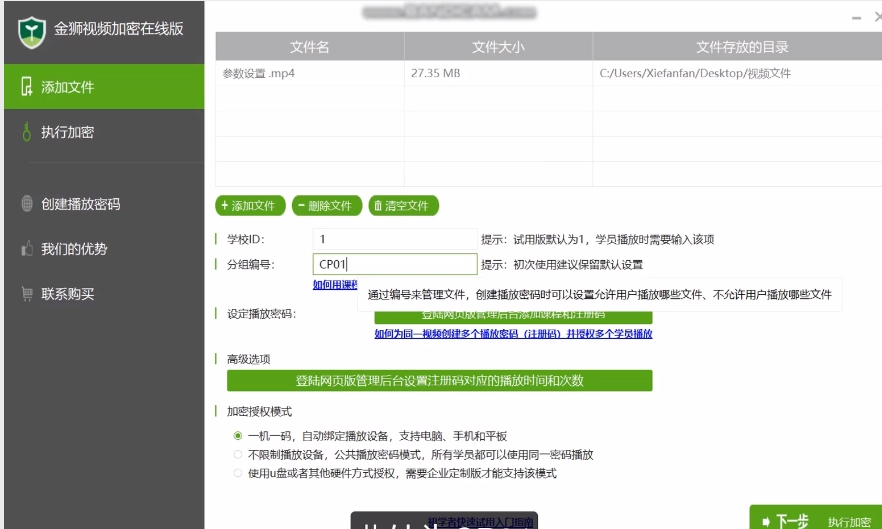
Task: Open the 初学者快速试用入门指南 link
Action: tap(480, 522)
